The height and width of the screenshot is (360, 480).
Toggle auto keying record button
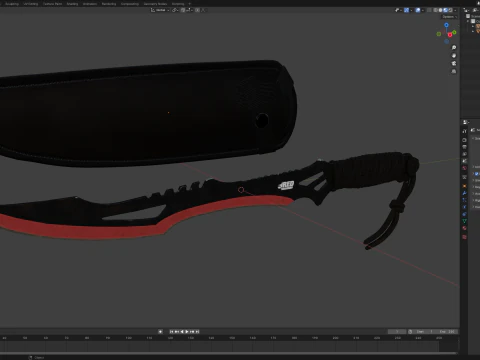[160, 332]
